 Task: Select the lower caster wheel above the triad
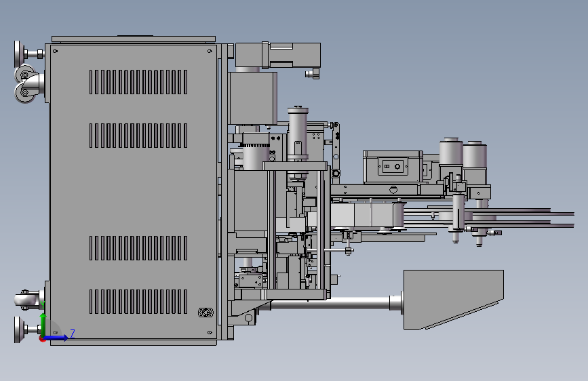(27, 300)
